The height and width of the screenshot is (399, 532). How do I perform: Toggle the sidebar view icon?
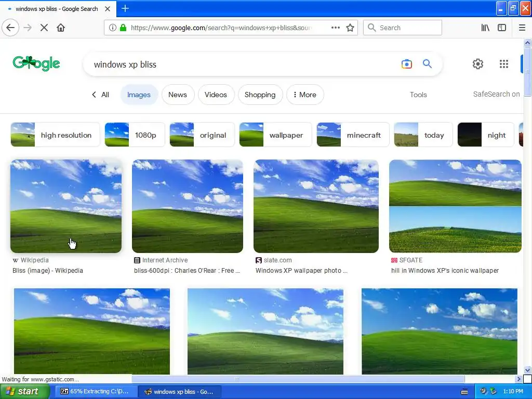pos(502,28)
